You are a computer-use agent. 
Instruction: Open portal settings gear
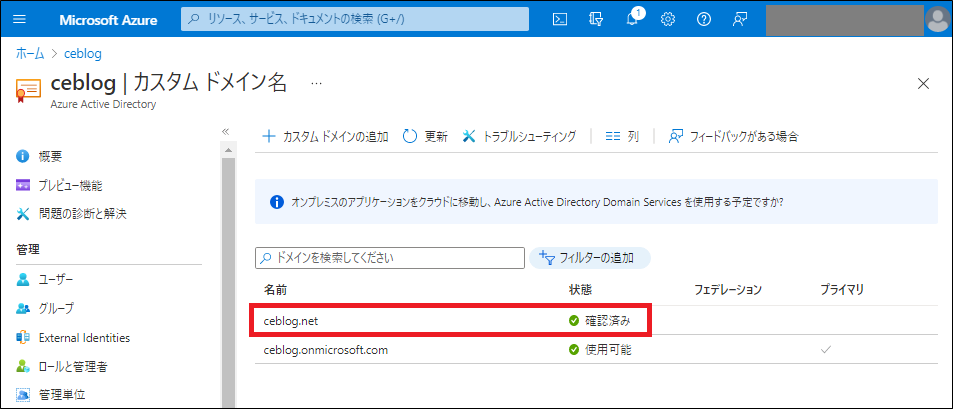[x=668, y=19]
